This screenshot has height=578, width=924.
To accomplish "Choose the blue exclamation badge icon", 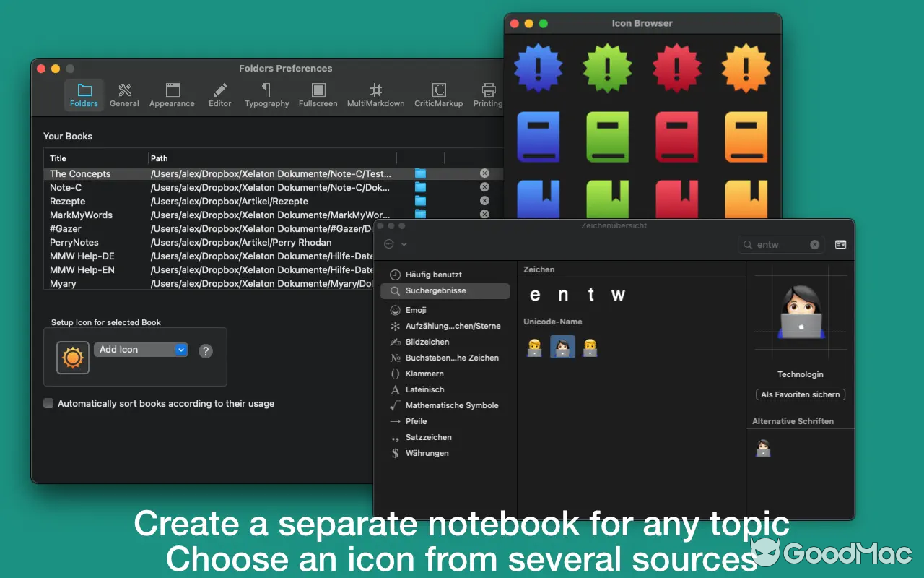I will (x=538, y=69).
